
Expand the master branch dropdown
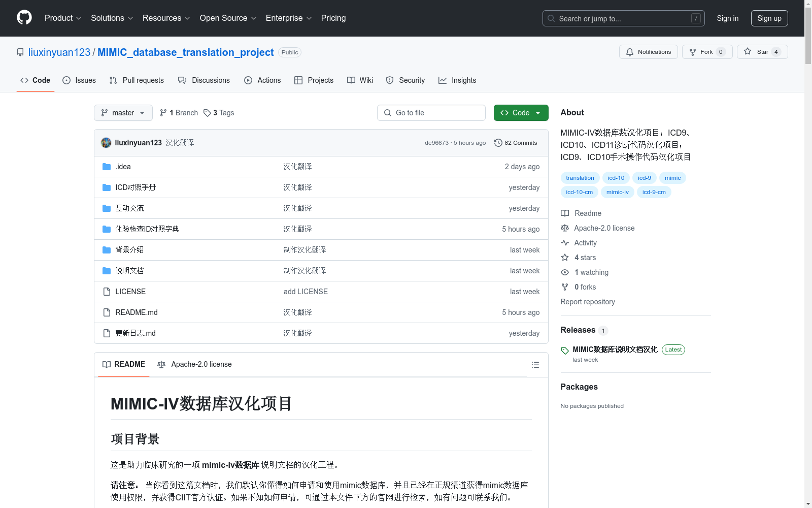click(x=123, y=112)
